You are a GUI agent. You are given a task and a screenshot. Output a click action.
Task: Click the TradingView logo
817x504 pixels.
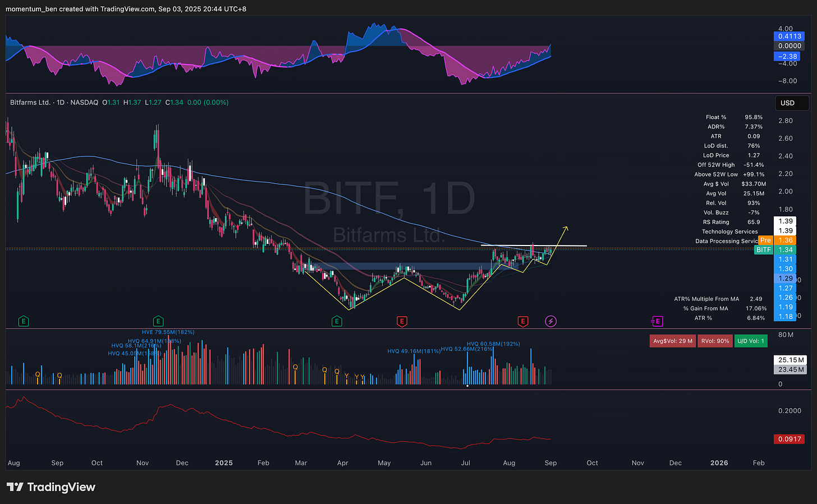51,487
